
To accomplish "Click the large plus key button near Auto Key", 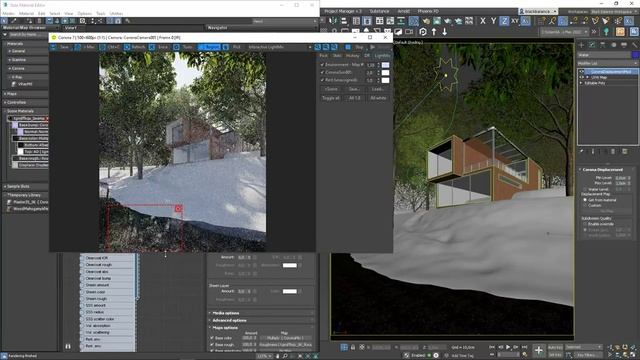I will [539, 350].
